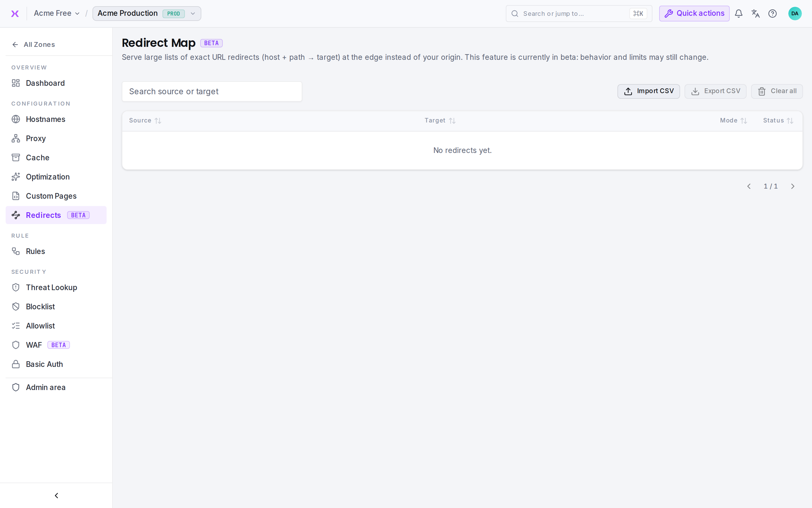Open Dashboard from the sidebar
This screenshot has height=508, width=812.
click(x=56, y=83)
